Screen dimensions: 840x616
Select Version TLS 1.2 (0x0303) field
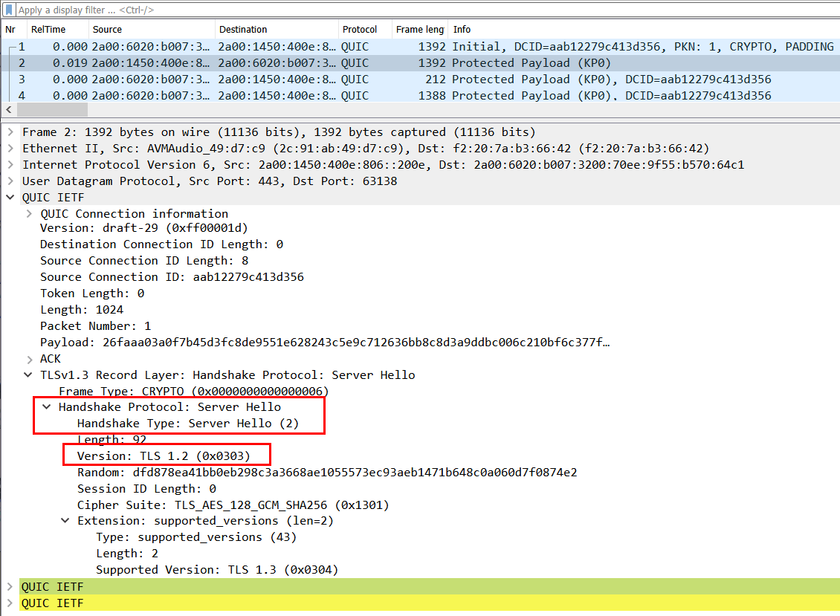(164, 455)
